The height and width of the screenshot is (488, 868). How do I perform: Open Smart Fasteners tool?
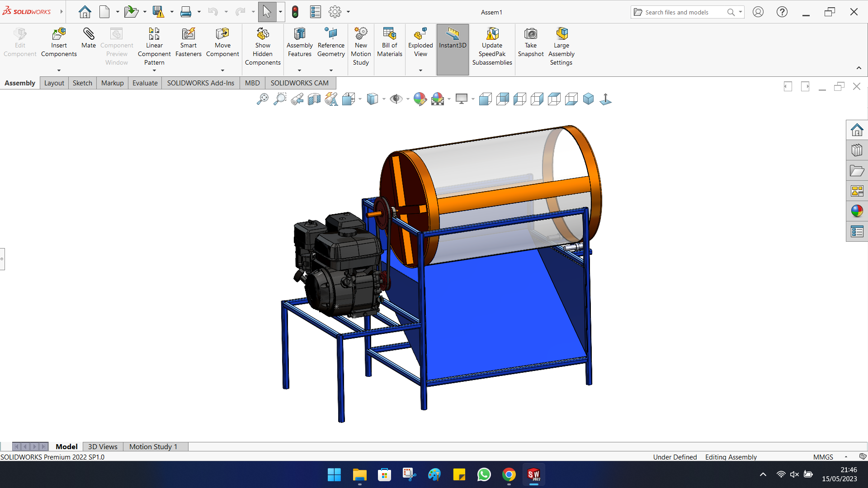188,34
